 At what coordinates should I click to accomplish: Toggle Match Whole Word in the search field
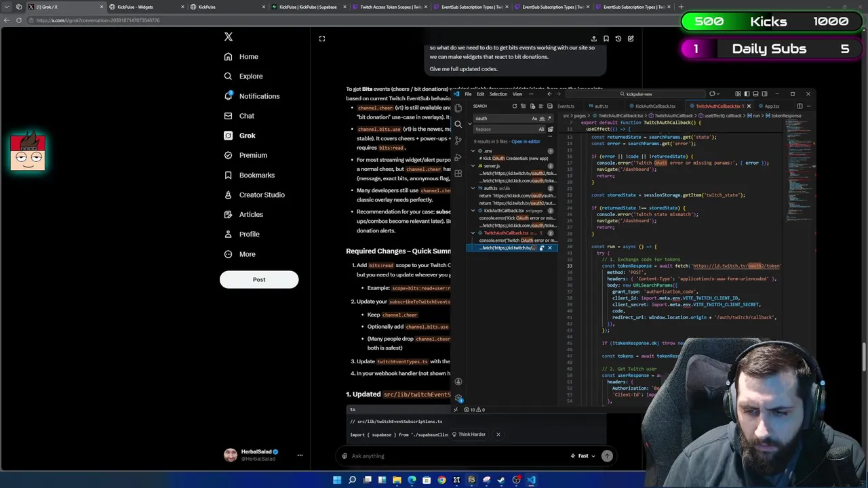(x=542, y=118)
